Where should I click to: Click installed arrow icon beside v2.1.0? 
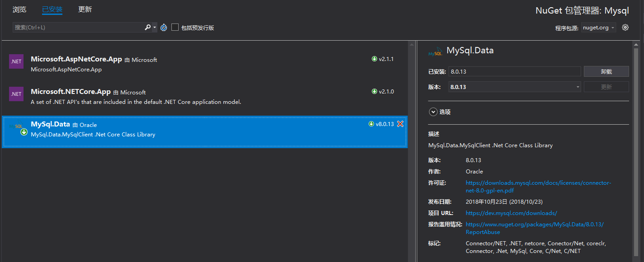coord(374,91)
